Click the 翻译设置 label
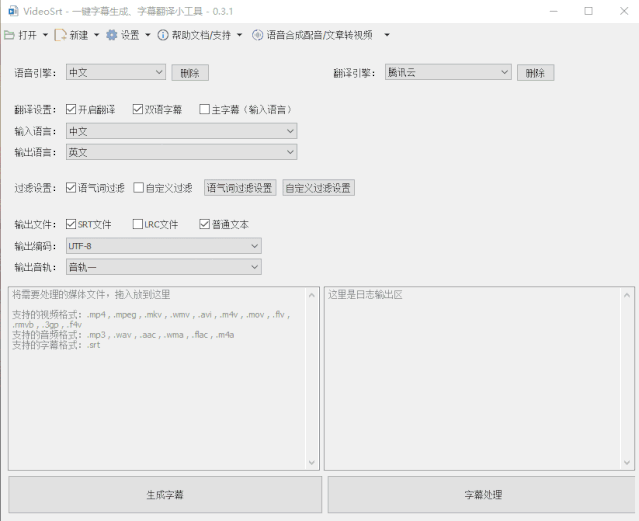Viewport: 639px width, 521px height. click(35, 110)
